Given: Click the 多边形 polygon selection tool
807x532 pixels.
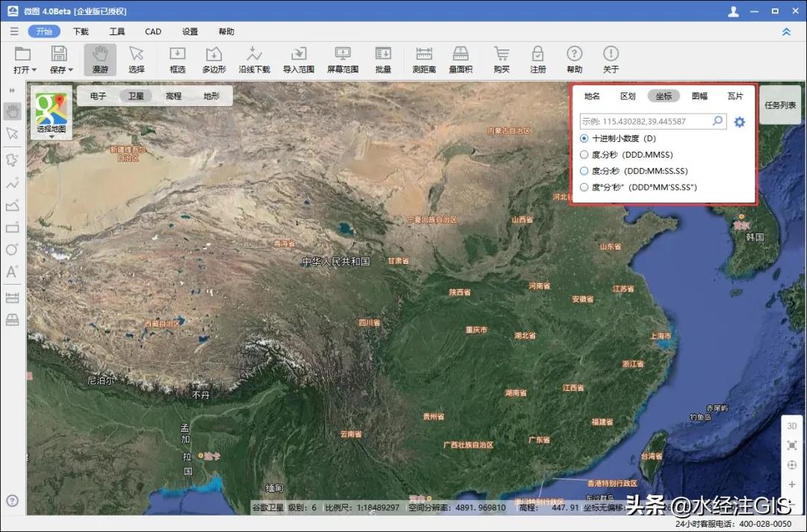Looking at the screenshot, I should 214,59.
